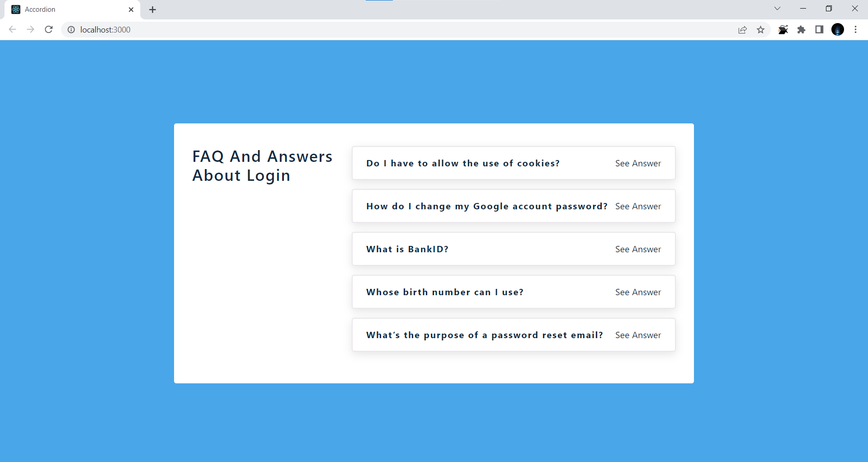
Task: Open the tab search dropdown arrow
Action: click(x=777, y=9)
